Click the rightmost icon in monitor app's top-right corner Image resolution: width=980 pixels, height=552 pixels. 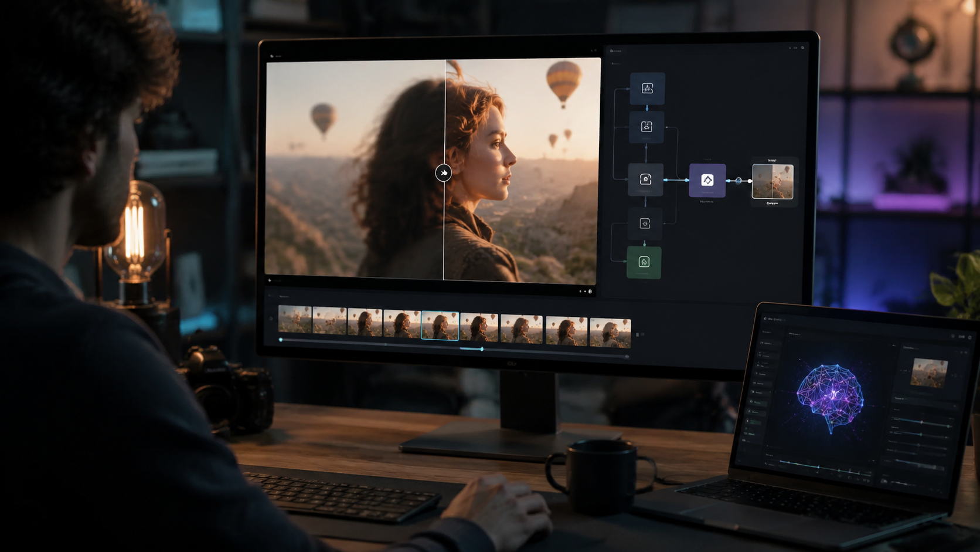[802, 48]
